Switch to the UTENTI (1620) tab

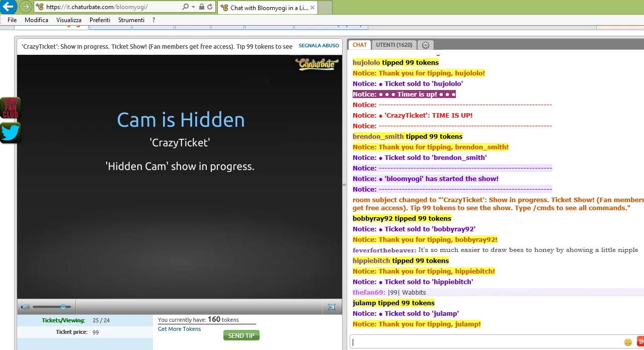tap(394, 45)
